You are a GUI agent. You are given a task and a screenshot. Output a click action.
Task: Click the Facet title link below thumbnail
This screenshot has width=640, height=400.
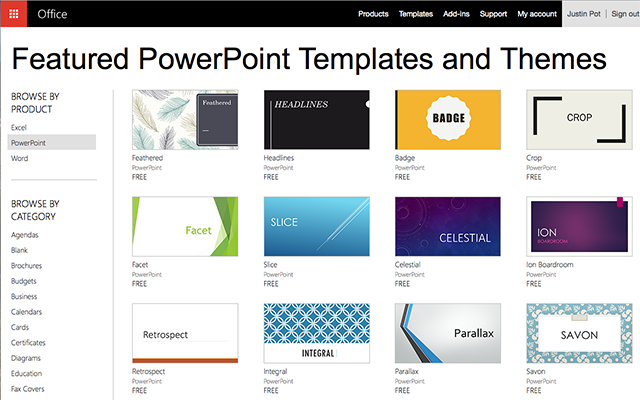tap(140, 264)
